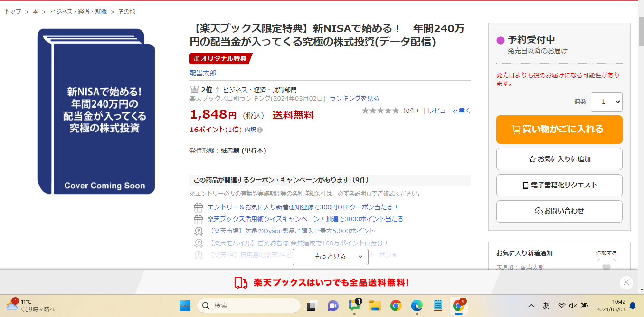Open Microsoft Edge from the taskbar
The width and height of the screenshot is (644, 317).
417,306
